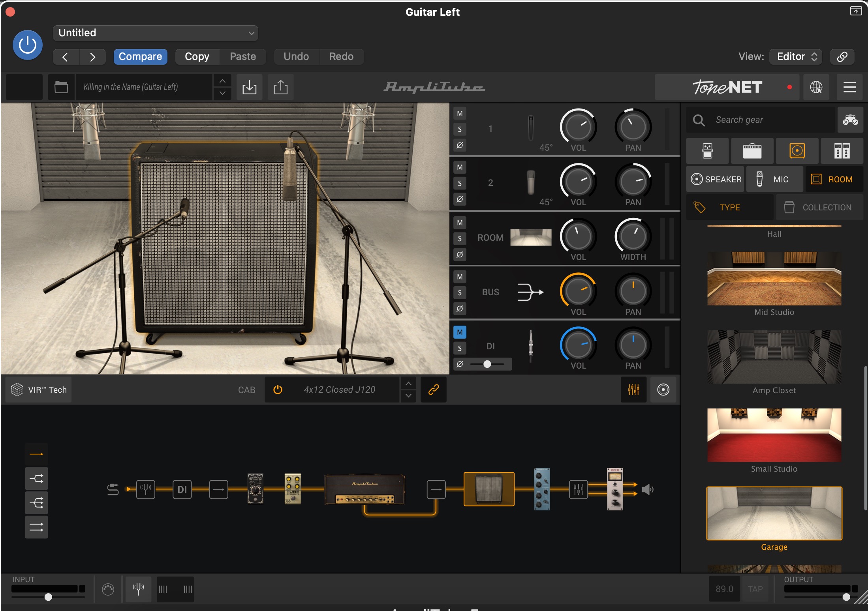Click the ROOM channel thumbnail
Screen dimensions: 868x611
[531, 238]
